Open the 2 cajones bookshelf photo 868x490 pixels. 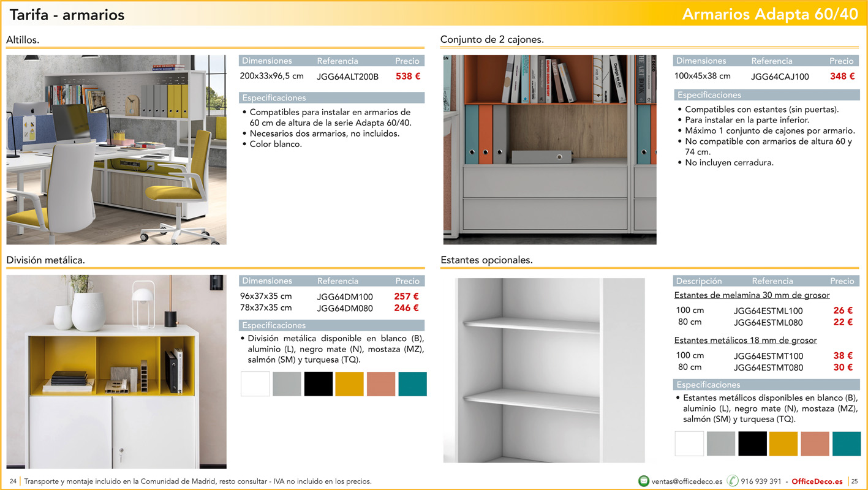coord(549,150)
